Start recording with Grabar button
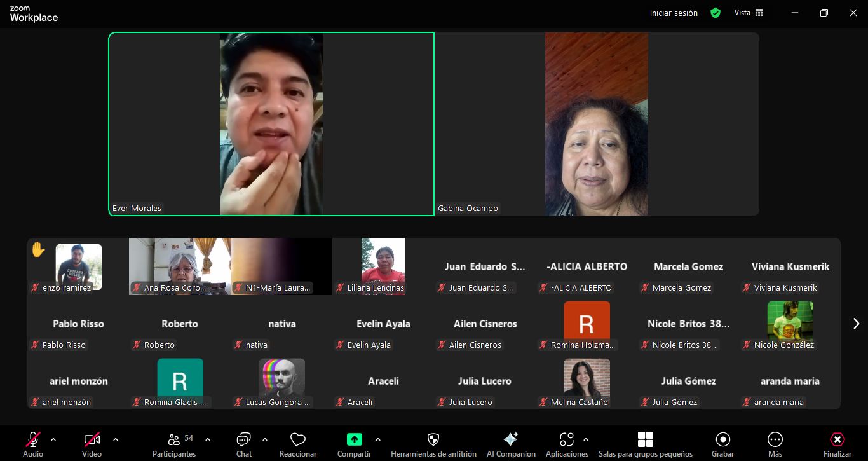 pos(722,440)
